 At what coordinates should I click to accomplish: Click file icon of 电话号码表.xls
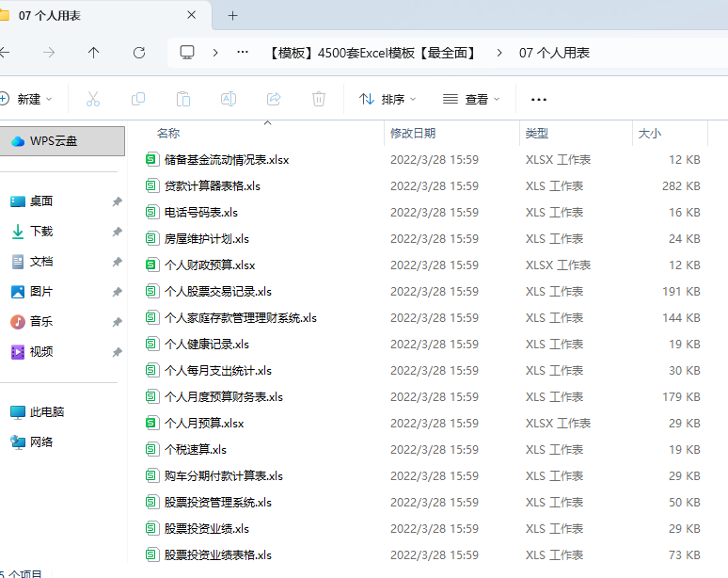point(151,213)
